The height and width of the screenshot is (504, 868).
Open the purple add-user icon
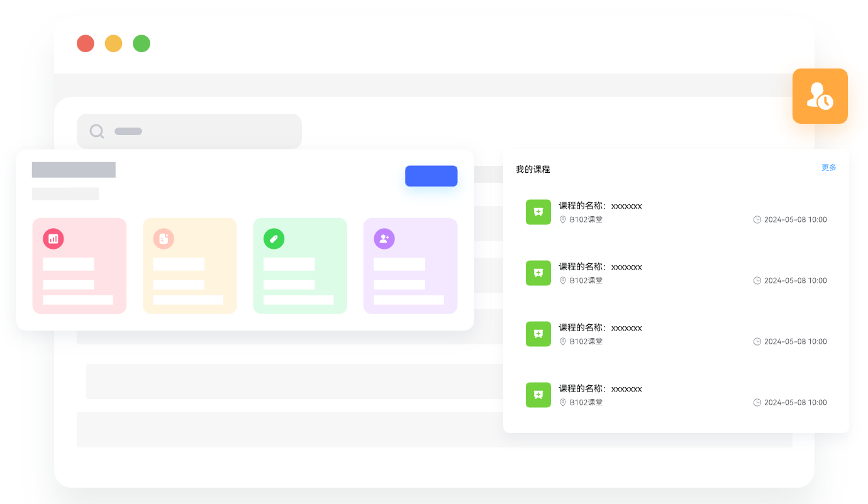[x=384, y=239]
